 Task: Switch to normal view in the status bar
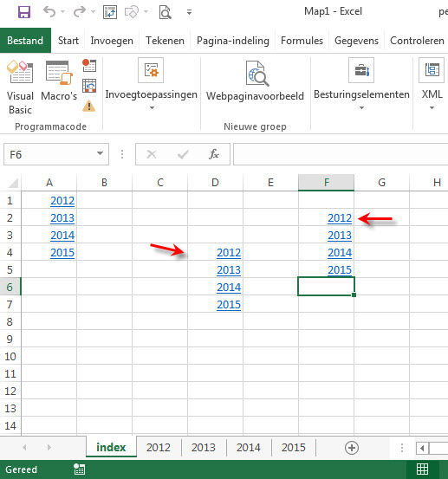tap(422, 469)
